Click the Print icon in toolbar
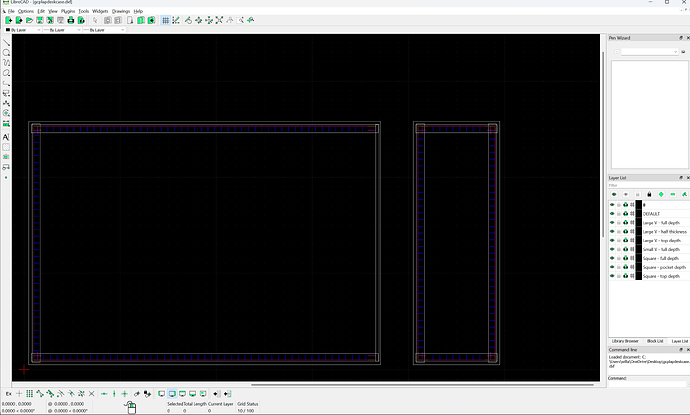This screenshot has width=690, height=415. (x=71, y=20)
